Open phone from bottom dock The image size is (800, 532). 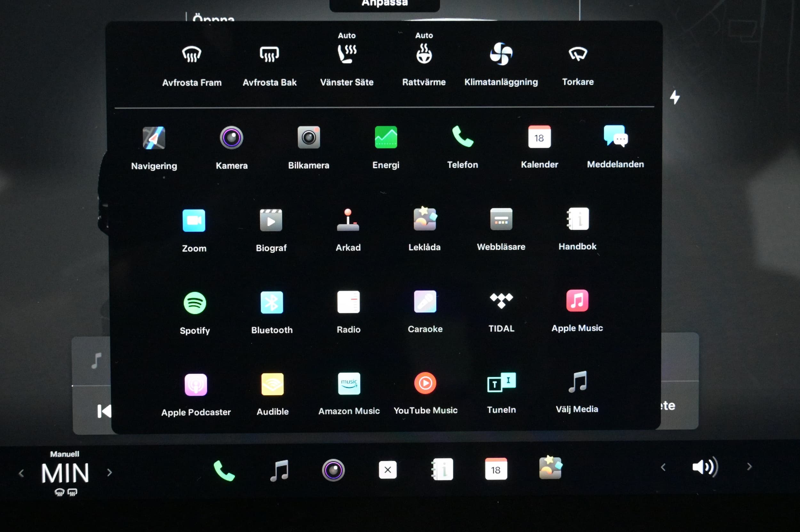pos(224,471)
